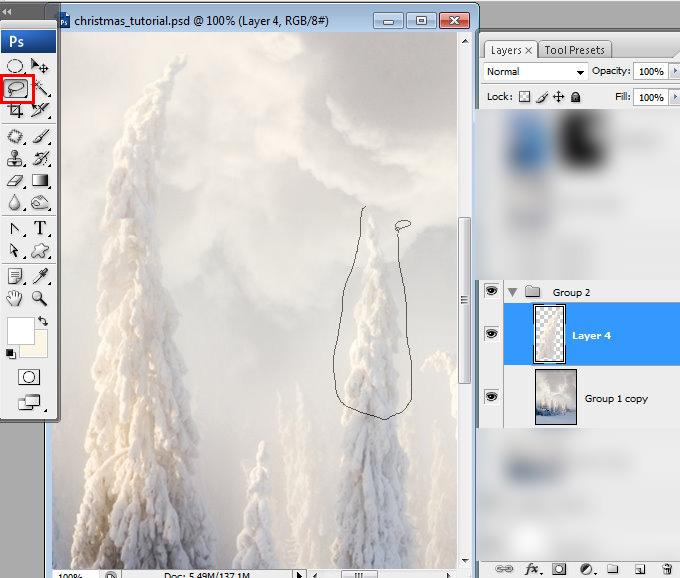Select the Group 1 copy layer thumbnail
Screen dimensions: 680x578
pos(556,397)
